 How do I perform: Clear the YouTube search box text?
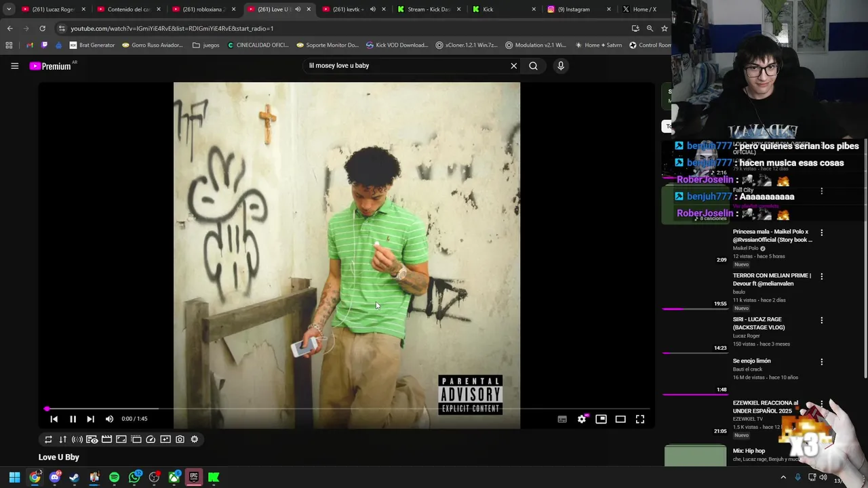point(513,66)
